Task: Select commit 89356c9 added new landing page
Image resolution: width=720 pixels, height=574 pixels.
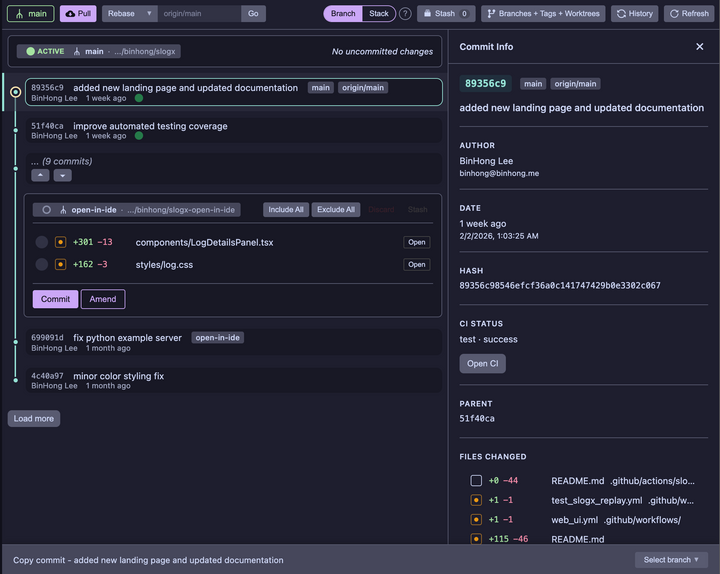Action: 234,92
